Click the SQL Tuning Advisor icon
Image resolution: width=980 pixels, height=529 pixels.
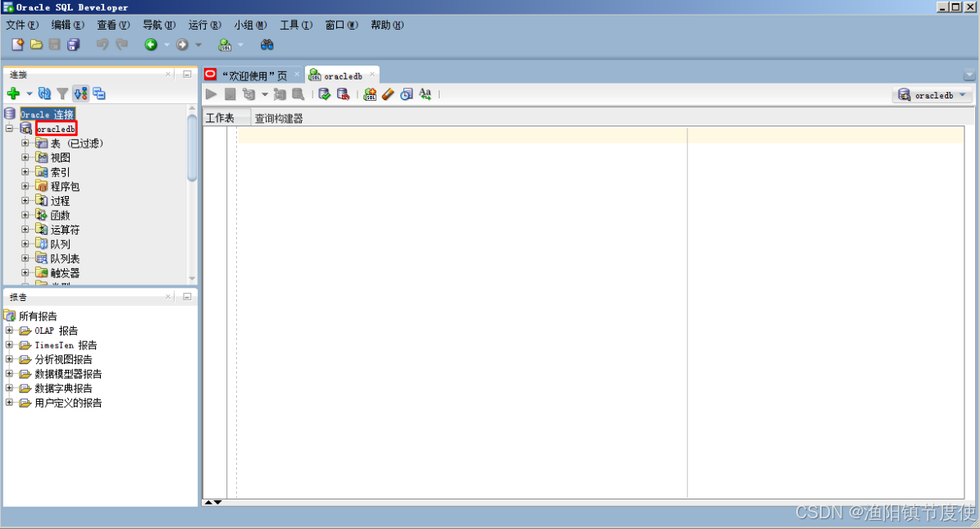click(299, 93)
